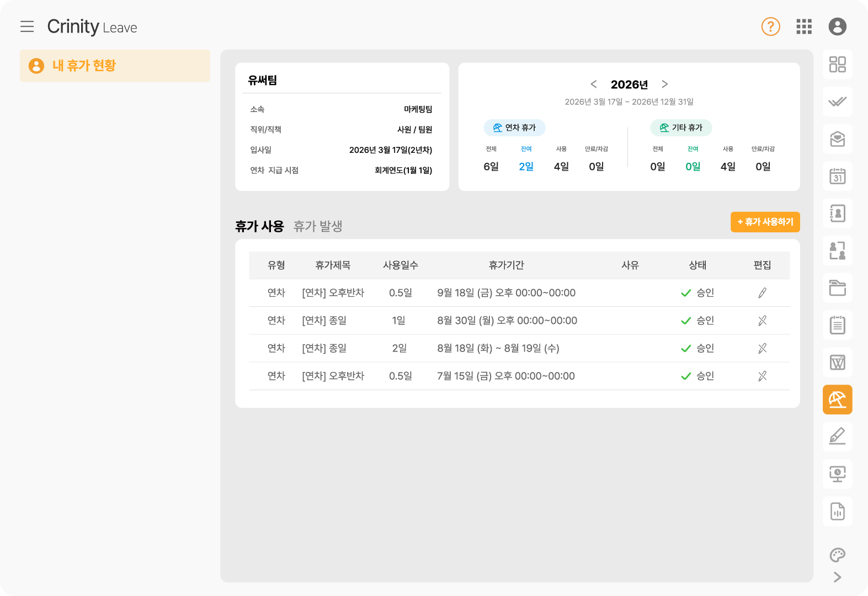868x596 pixels.
Task: Click edit icon for 8월 30일 leave row
Action: click(x=762, y=321)
